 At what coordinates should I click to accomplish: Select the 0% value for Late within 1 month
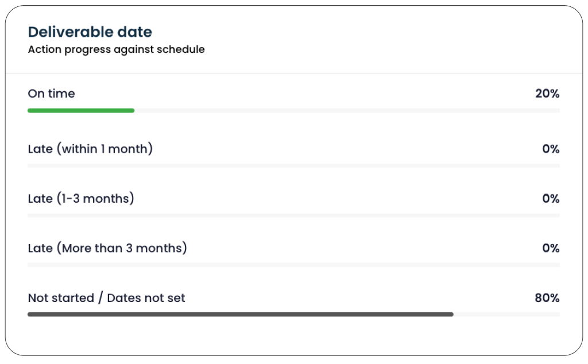[x=551, y=149]
